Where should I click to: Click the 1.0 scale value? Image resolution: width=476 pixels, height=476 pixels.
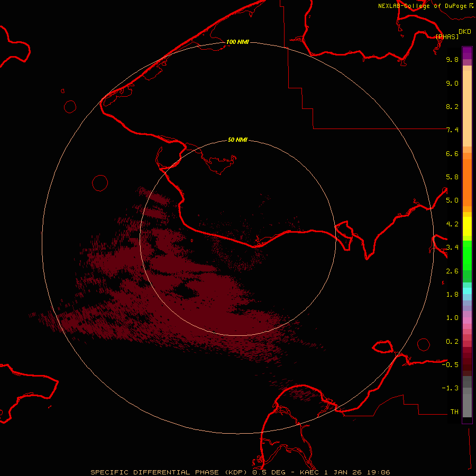pos(452,318)
